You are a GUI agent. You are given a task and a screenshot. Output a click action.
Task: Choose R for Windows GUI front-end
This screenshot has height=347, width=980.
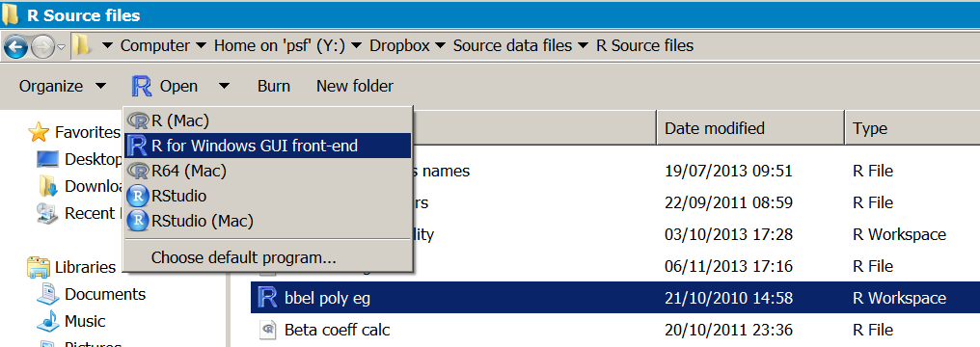(x=267, y=146)
